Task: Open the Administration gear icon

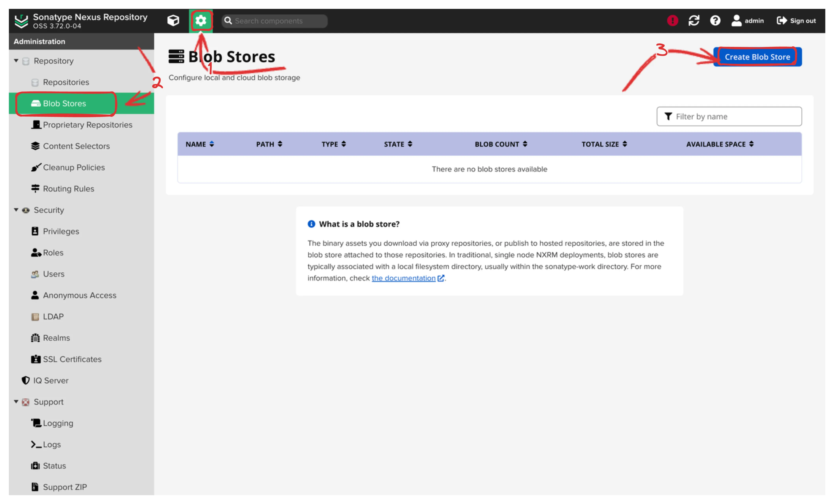Action: 201,21
